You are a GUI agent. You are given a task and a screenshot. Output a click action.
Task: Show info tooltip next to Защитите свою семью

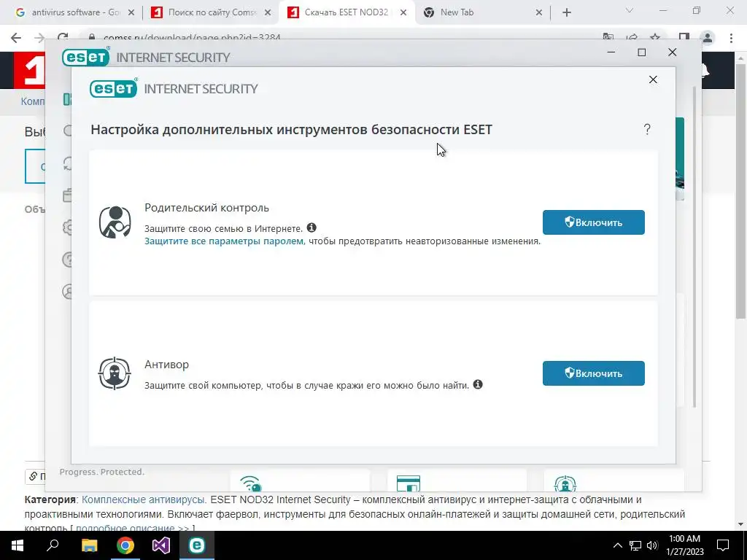311,227
